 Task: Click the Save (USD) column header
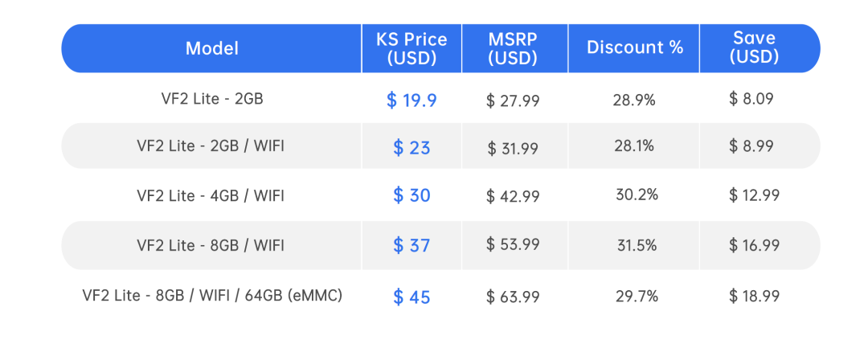pos(754,48)
